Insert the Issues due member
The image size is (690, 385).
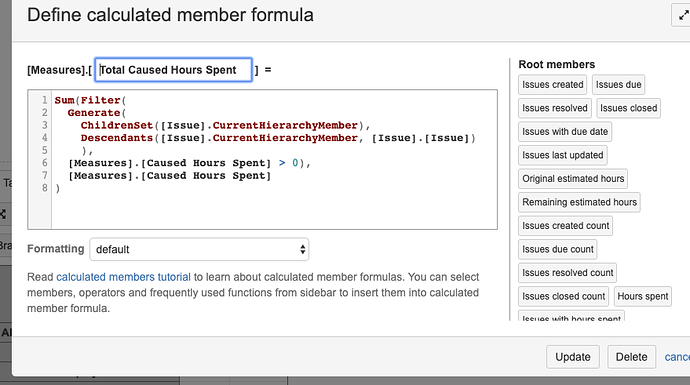coord(618,84)
